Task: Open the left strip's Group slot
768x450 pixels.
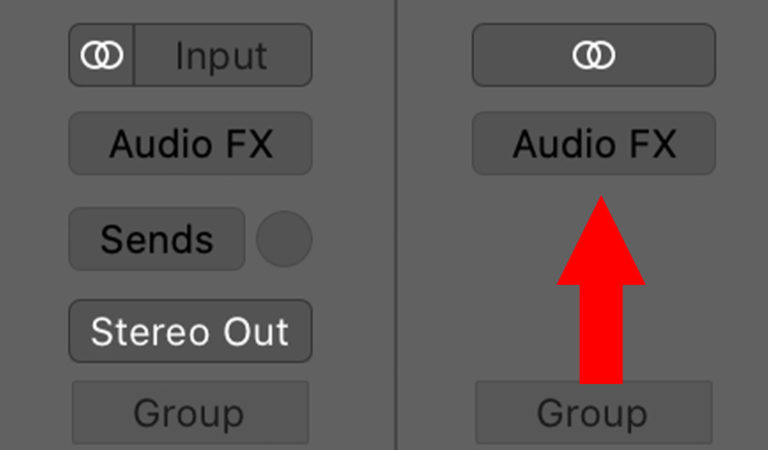Action: [x=190, y=412]
